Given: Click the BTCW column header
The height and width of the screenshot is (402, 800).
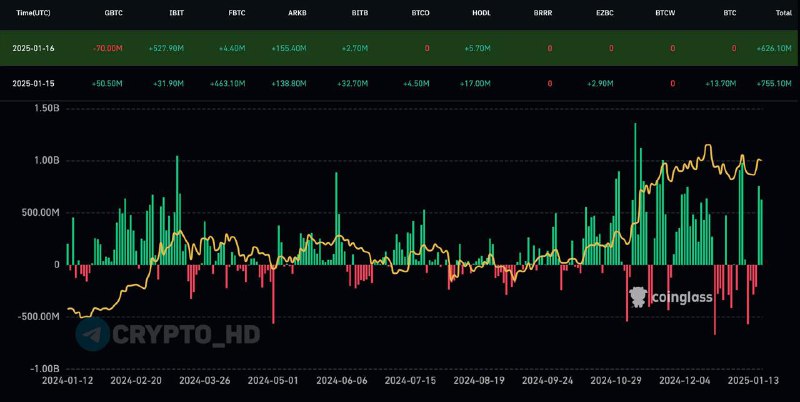Looking at the screenshot, I should tap(665, 13).
